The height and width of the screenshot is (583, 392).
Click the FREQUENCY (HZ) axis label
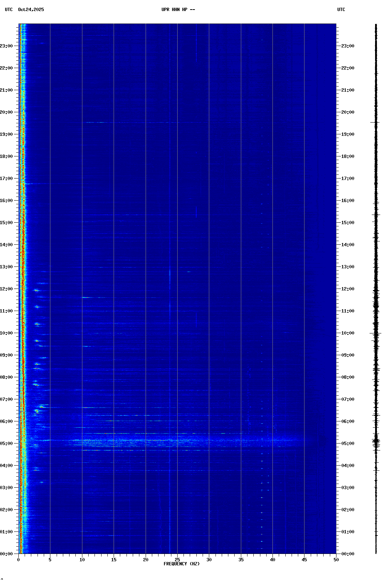tap(182, 564)
